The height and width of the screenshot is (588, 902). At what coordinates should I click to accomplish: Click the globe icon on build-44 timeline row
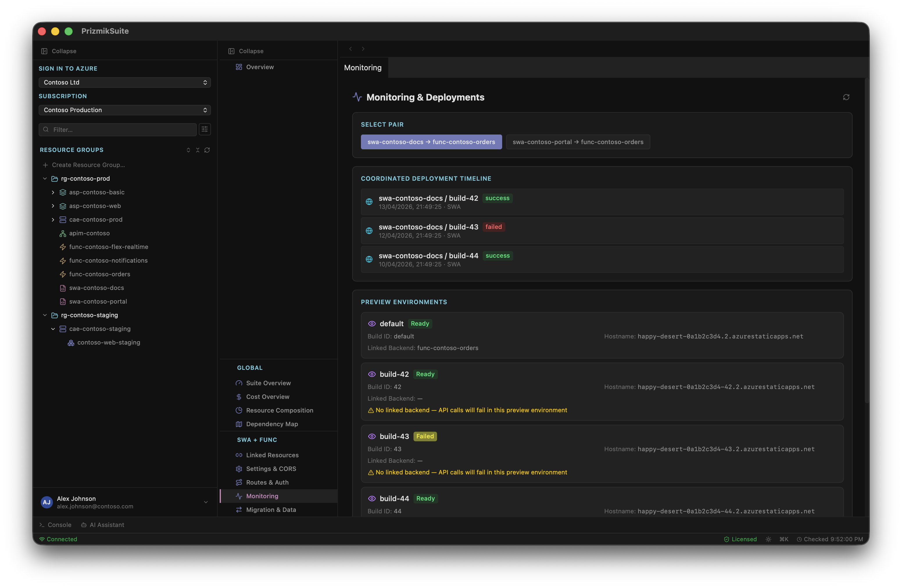(369, 259)
